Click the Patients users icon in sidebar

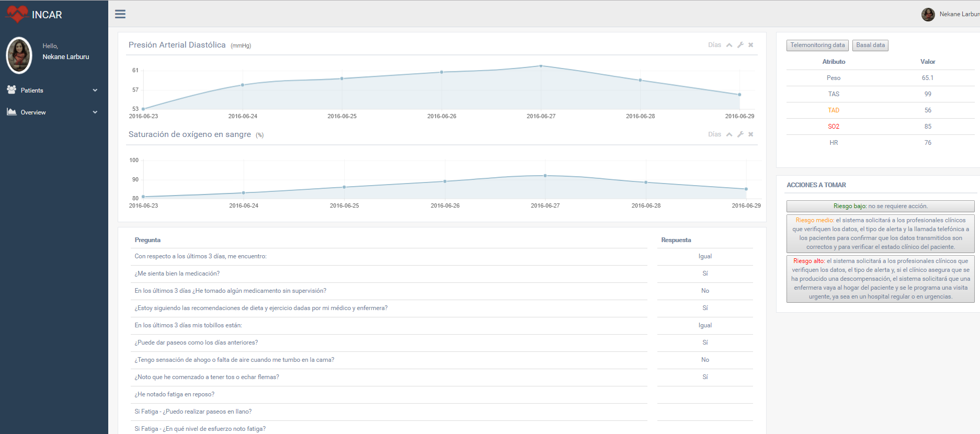pos(12,90)
